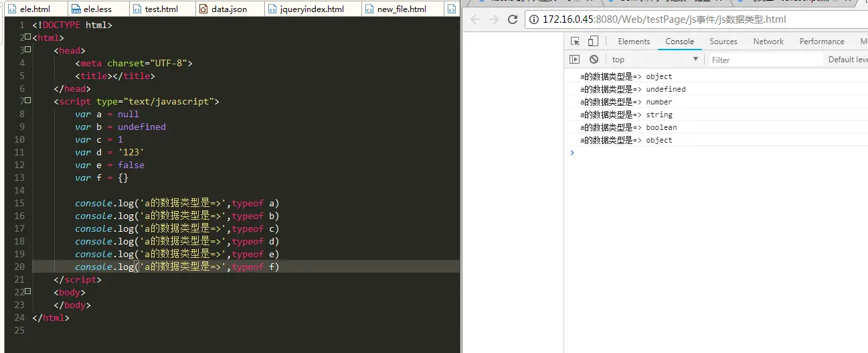The image size is (868, 353).
Task: Click "var d = '123'" in the editor
Action: pos(110,152)
